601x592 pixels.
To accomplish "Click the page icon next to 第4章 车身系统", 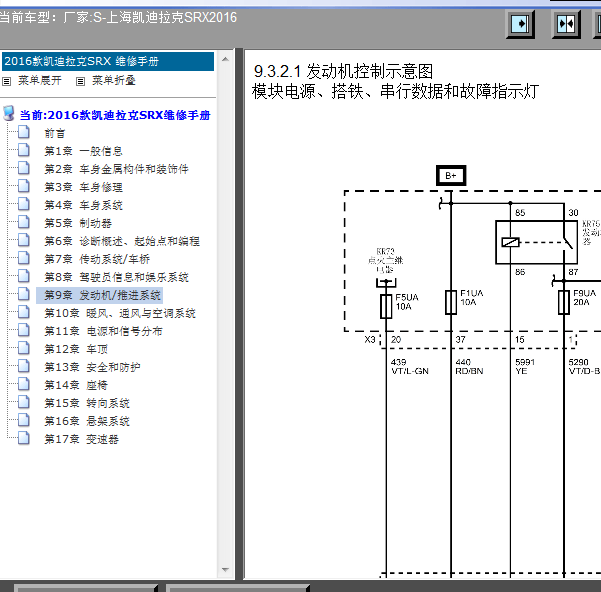I will coord(24,204).
